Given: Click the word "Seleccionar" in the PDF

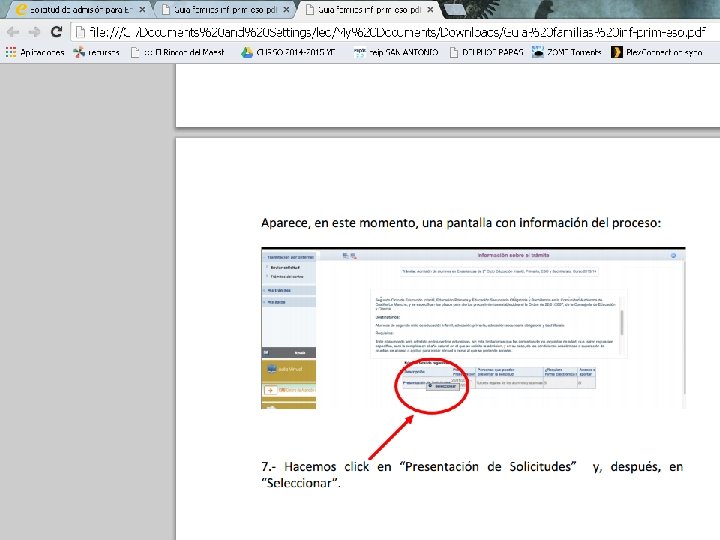Looking at the screenshot, I should tap(299, 483).
